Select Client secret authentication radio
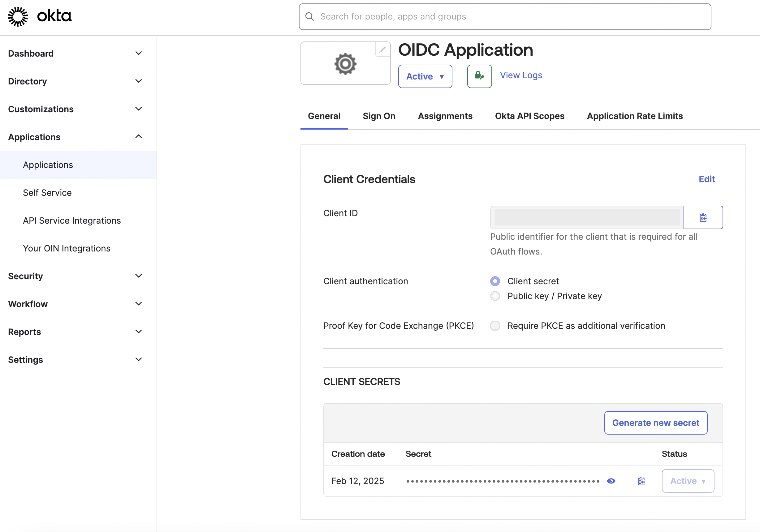 click(x=495, y=281)
